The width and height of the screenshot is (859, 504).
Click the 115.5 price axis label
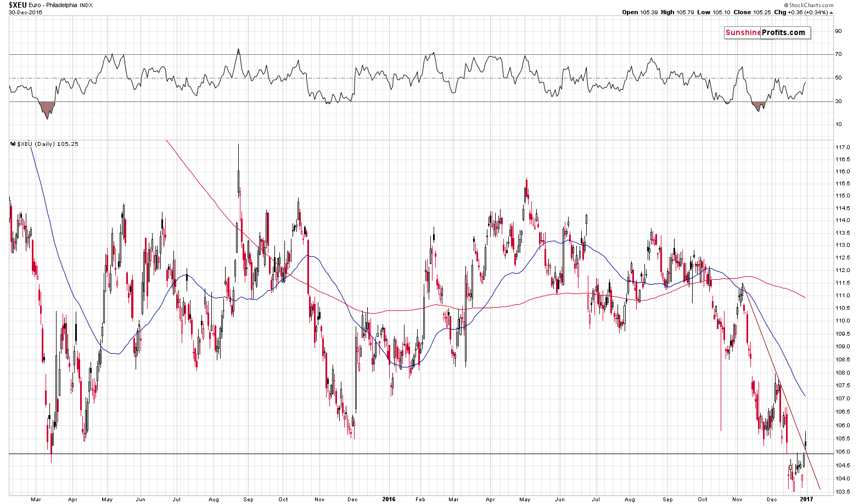pos(843,184)
